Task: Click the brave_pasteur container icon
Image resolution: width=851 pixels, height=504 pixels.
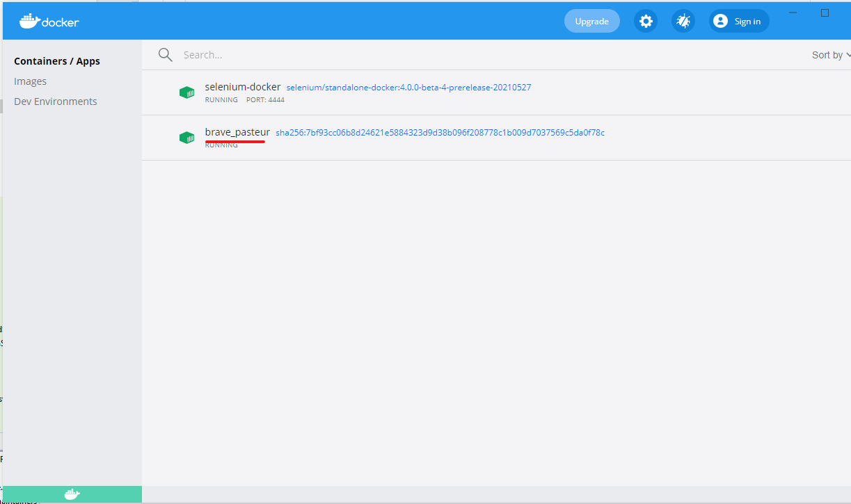Action: (x=186, y=138)
